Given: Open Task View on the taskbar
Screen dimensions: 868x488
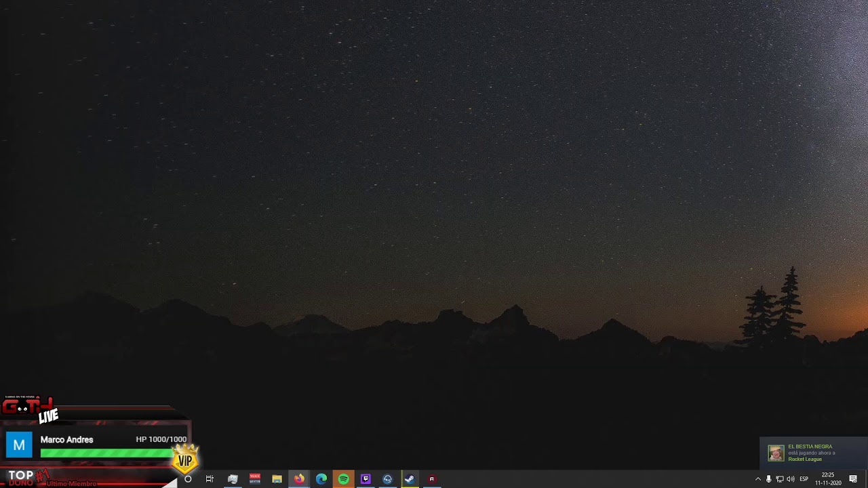Looking at the screenshot, I should 210,479.
